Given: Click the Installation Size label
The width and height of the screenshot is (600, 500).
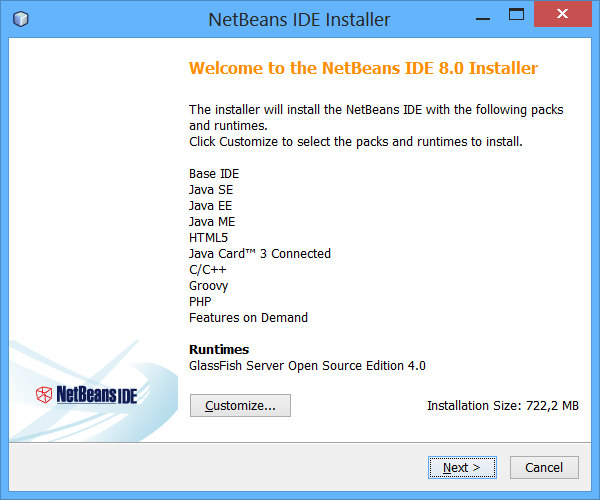Looking at the screenshot, I should pos(503,406).
